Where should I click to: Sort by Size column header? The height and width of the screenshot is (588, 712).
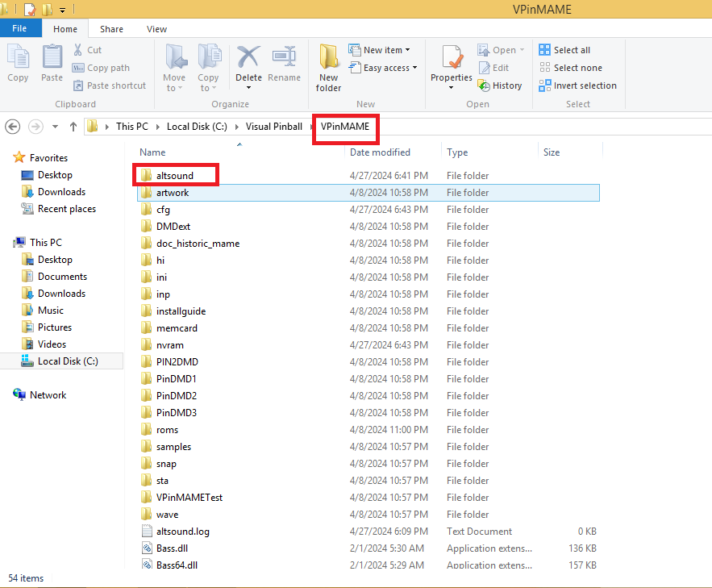(x=552, y=152)
